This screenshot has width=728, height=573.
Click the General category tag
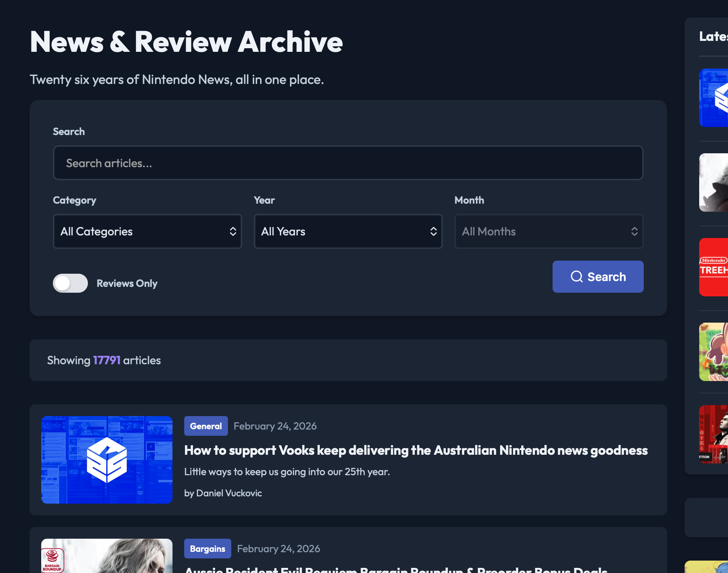pos(206,426)
